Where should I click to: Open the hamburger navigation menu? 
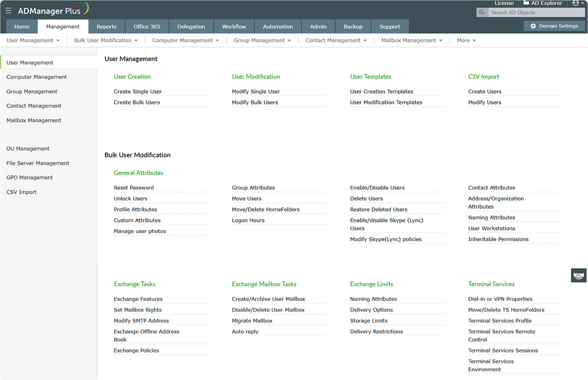click(8, 11)
